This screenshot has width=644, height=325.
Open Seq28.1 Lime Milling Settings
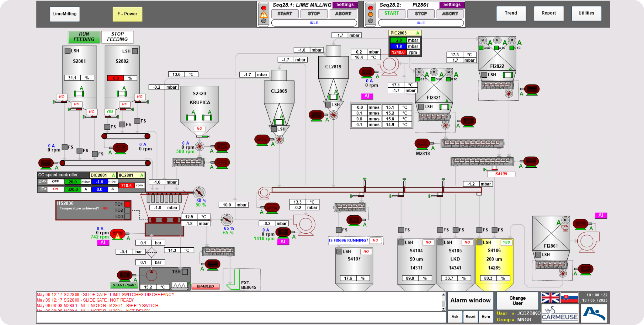pos(345,5)
